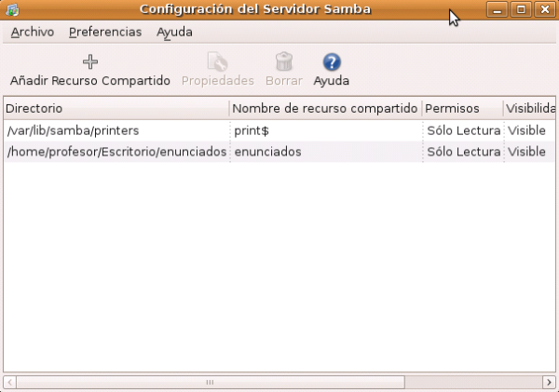
Task: Open the Preferencias menu
Action: (105, 32)
